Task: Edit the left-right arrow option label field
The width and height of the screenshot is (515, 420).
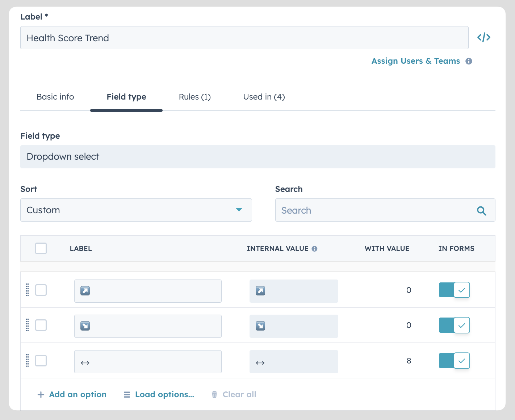Action: pos(148,362)
